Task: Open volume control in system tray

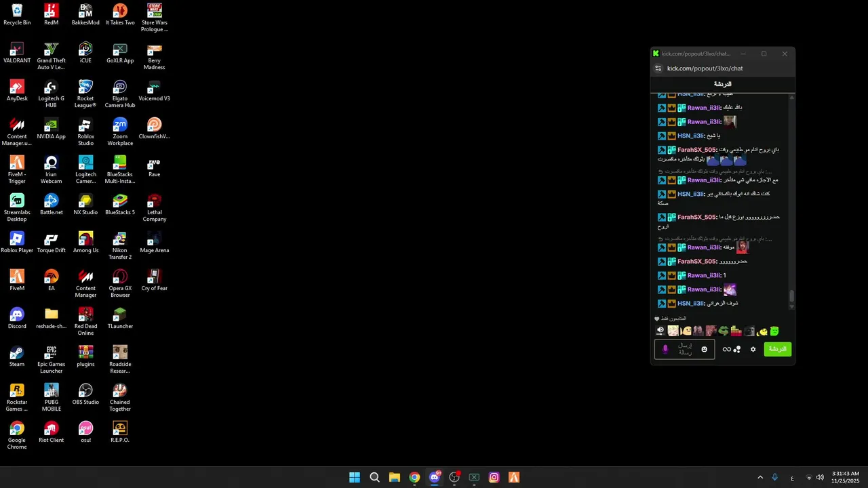Action: tap(820, 477)
